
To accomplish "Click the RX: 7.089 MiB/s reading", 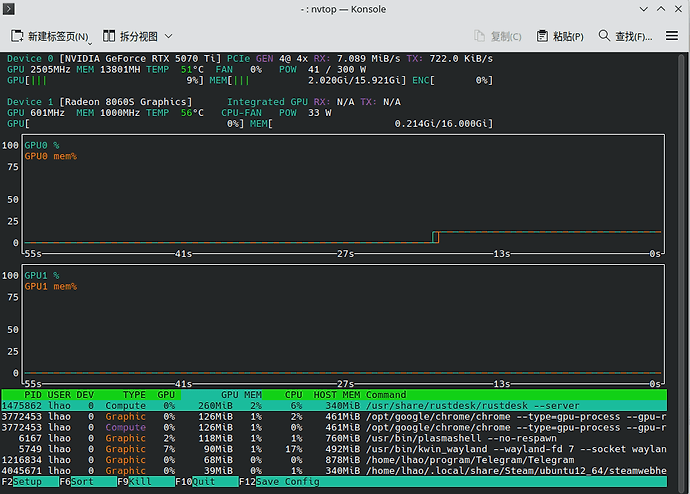I will pyautogui.click(x=357, y=59).
